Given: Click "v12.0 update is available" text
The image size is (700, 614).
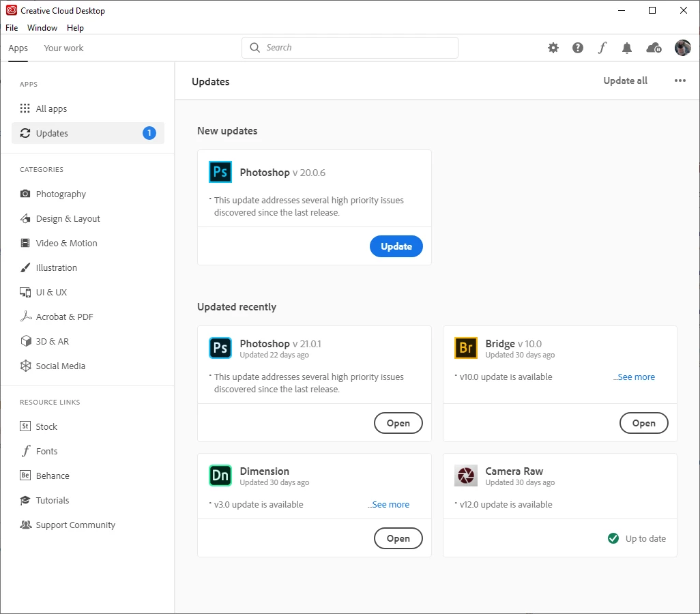Looking at the screenshot, I should 506,505.
